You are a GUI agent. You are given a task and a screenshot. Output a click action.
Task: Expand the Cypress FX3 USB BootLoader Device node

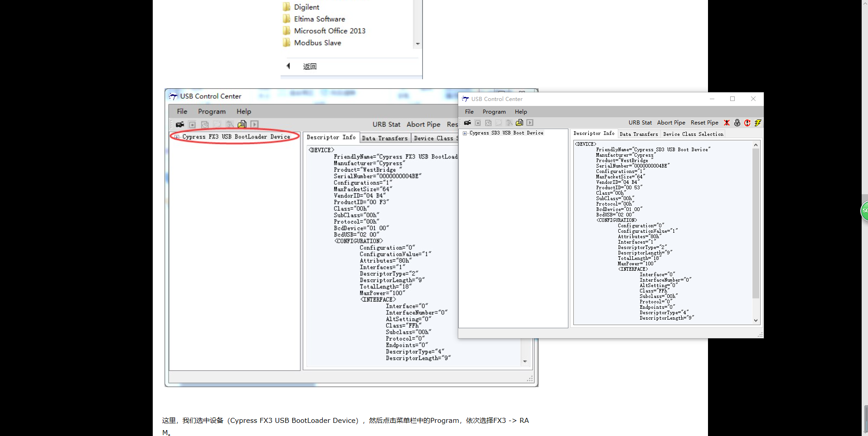pyautogui.click(x=177, y=137)
